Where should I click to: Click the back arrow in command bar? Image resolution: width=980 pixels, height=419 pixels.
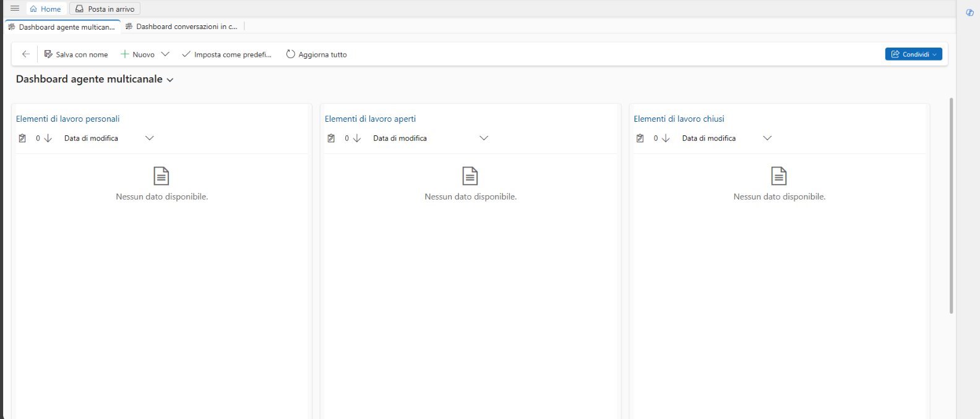(x=26, y=54)
